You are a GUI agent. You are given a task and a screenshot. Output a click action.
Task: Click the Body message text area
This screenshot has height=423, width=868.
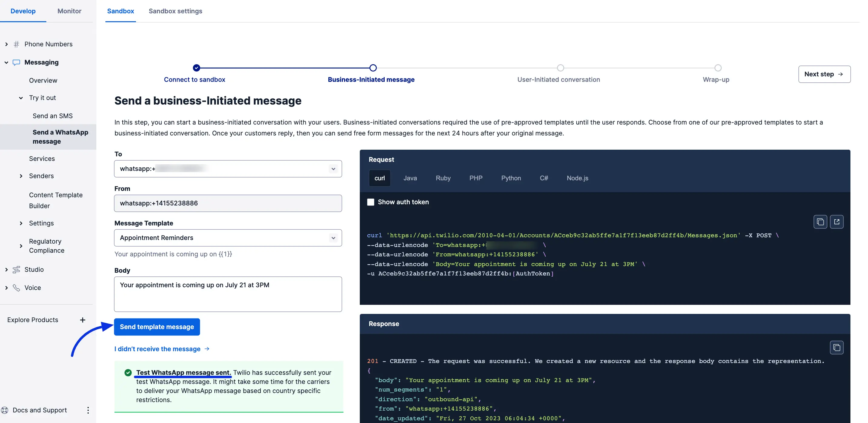click(228, 294)
